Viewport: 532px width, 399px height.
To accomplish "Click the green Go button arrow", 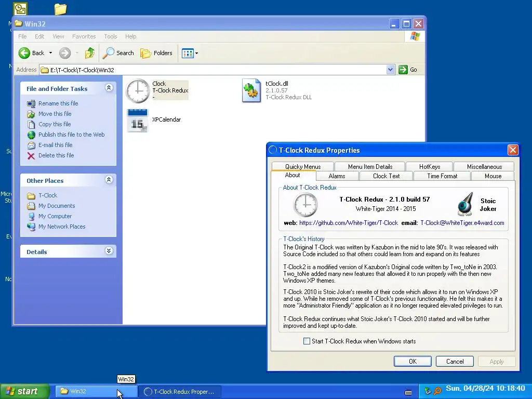I will coord(403,70).
